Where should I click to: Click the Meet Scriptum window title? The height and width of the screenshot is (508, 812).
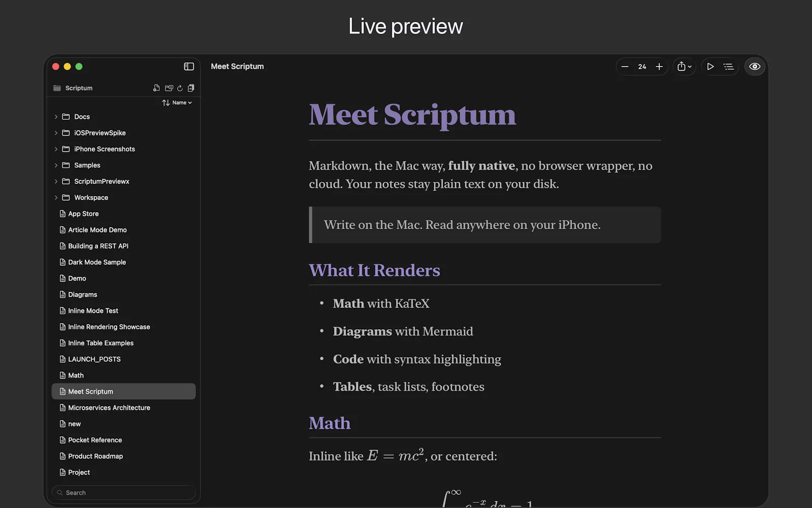237,67
